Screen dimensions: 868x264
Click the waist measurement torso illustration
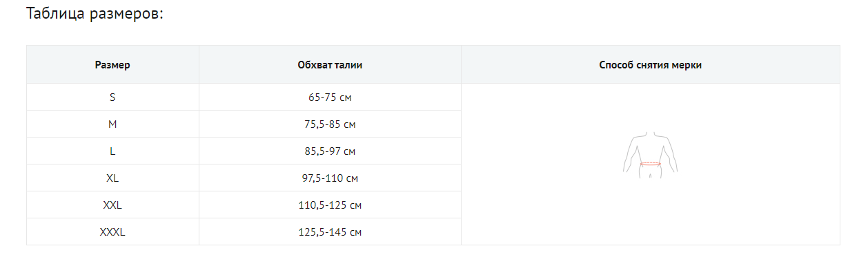(650, 156)
